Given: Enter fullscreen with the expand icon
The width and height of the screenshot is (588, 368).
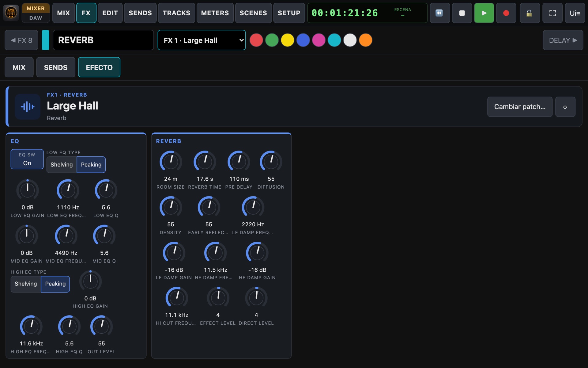Looking at the screenshot, I should coord(552,13).
